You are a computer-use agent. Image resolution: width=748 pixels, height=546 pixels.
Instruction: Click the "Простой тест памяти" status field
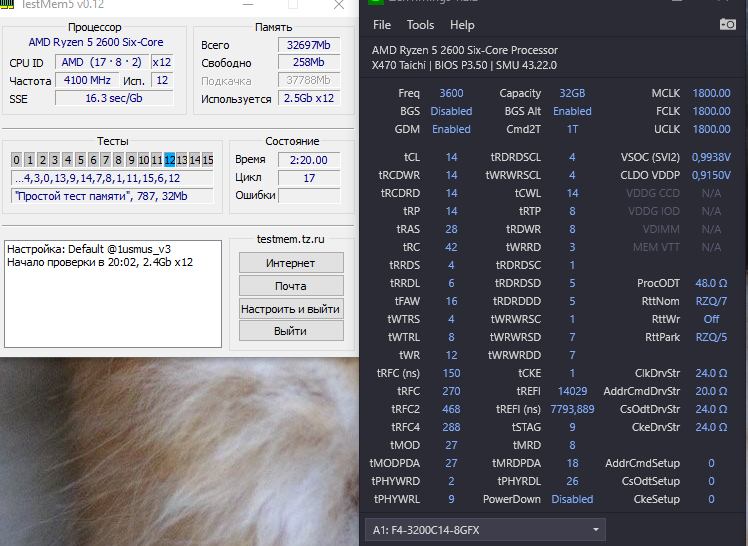(112, 196)
